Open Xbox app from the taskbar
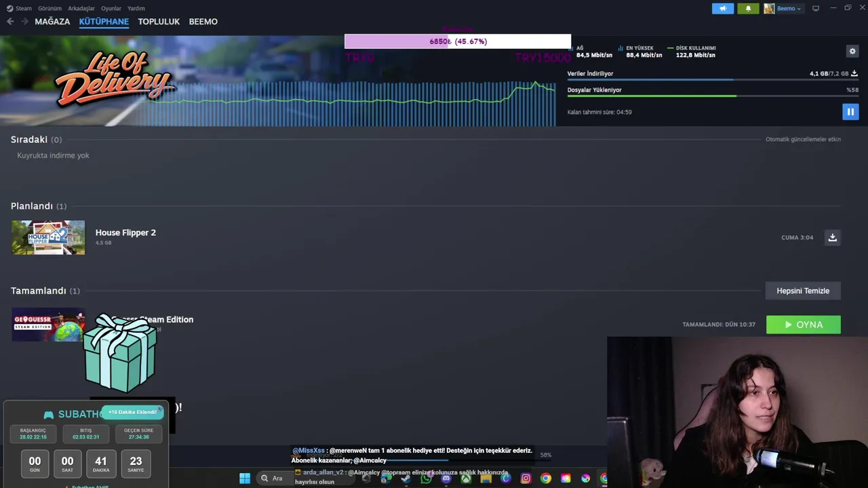Viewport: 868px width, 488px height. (466, 479)
